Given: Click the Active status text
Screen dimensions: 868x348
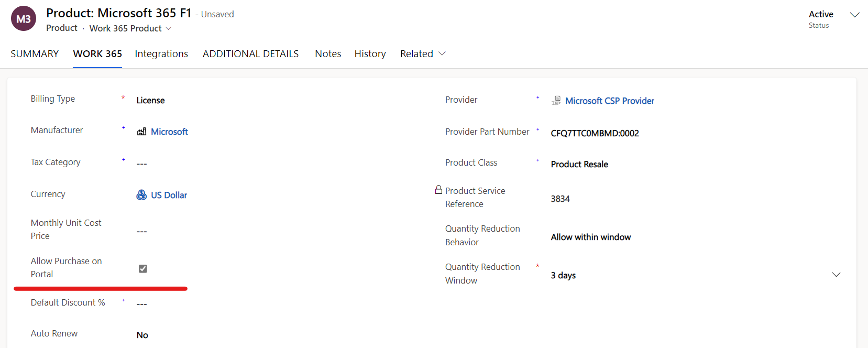Looking at the screenshot, I should pos(821,14).
